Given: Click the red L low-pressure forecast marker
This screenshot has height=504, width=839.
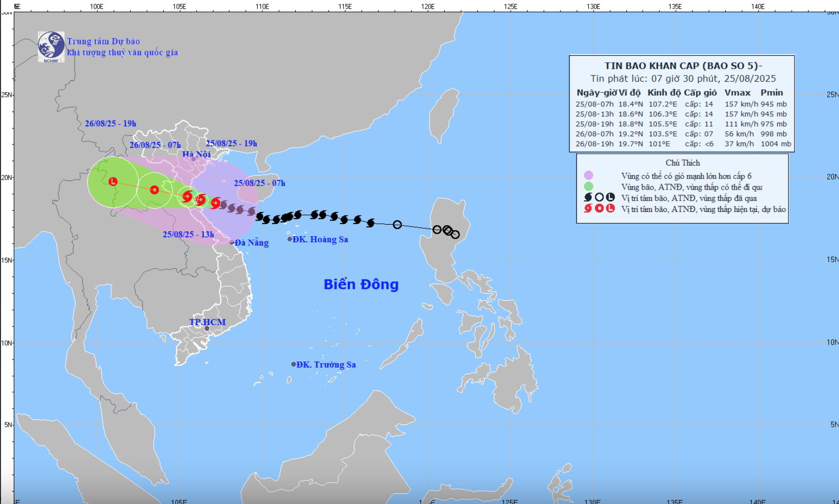Looking at the screenshot, I should 113,182.
